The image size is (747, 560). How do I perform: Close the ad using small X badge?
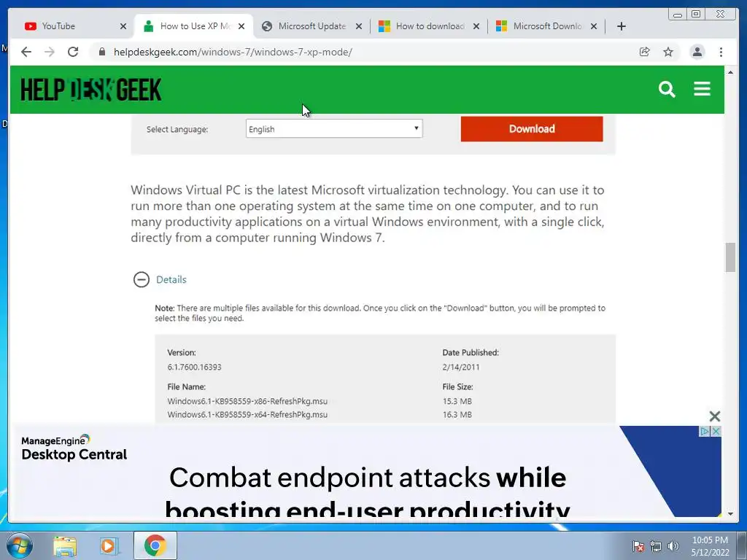click(716, 432)
